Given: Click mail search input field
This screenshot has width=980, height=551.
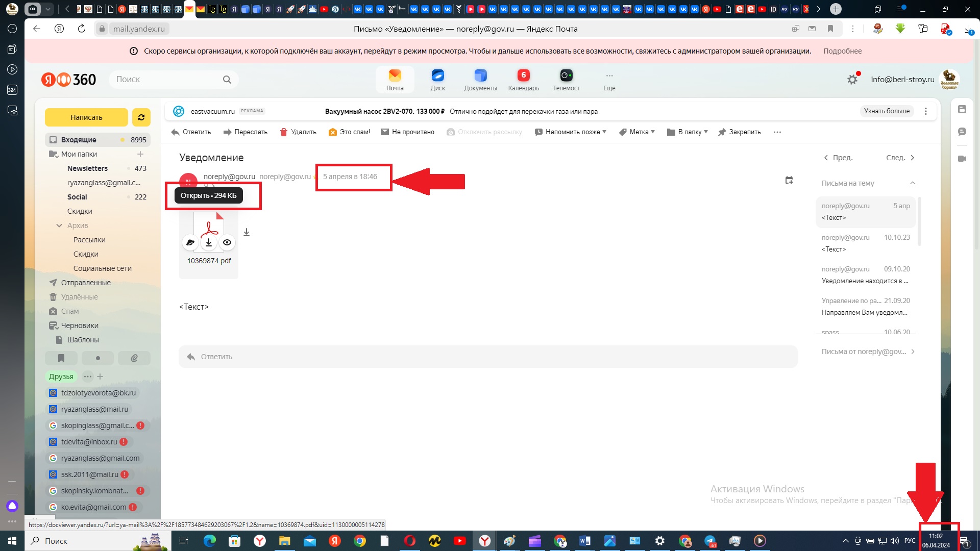Looking at the screenshot, I should [x=174, y=80].
